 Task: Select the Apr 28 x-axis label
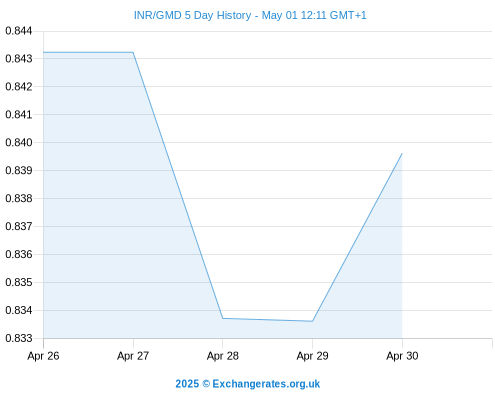coord(223,356)
